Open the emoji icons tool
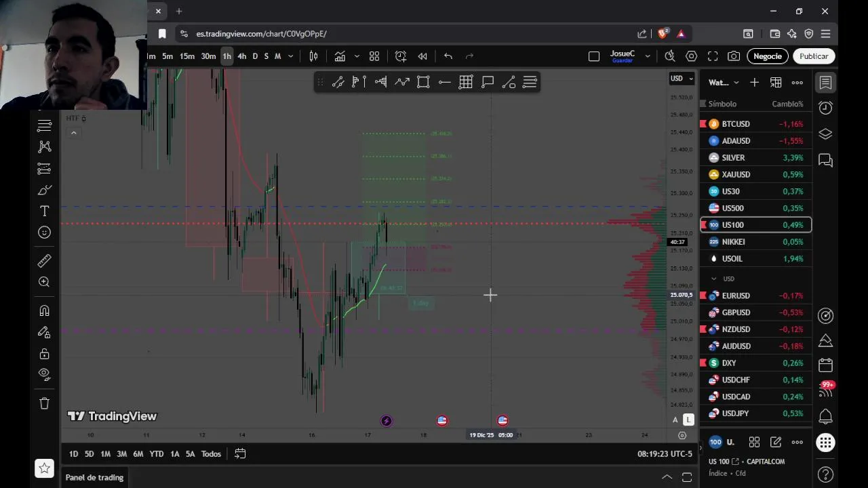Image resolution: width=868 pixels, height=488 pixels. (44, 232)
